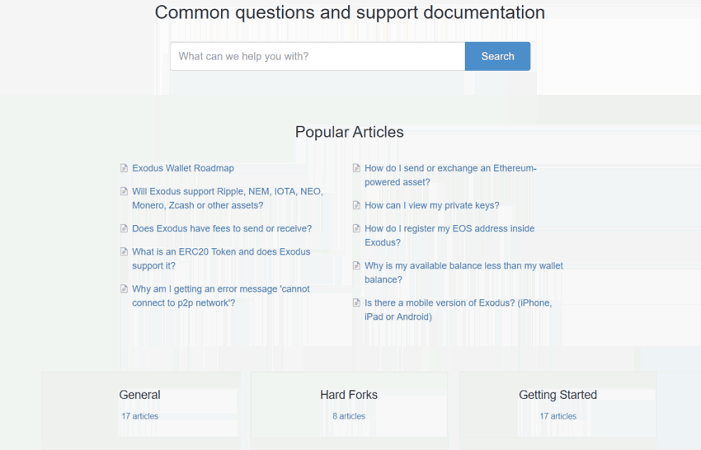Click the blue Search button
The width and height of the screenshot is (701, 450).
click(x=497, y=56)
